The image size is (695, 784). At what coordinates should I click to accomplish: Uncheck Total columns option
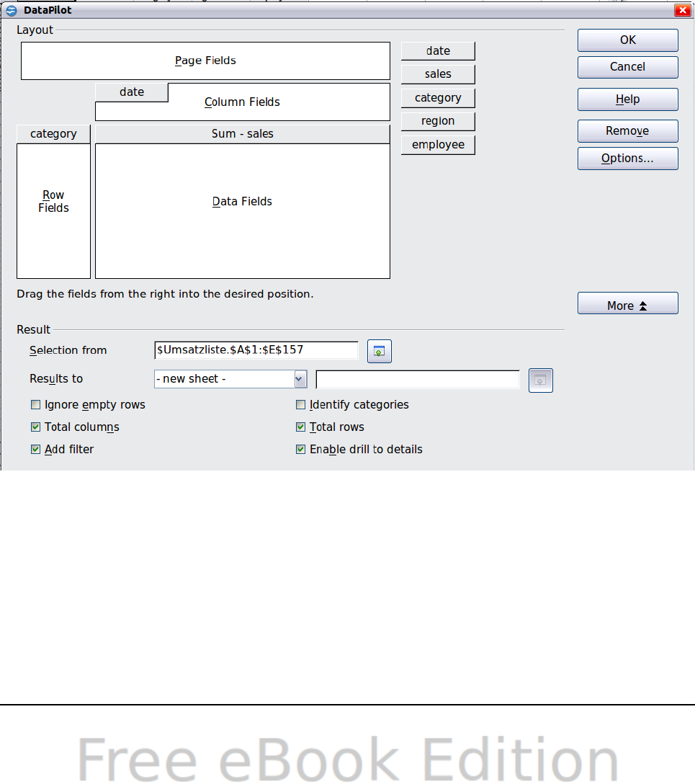[x=35, y=427]
